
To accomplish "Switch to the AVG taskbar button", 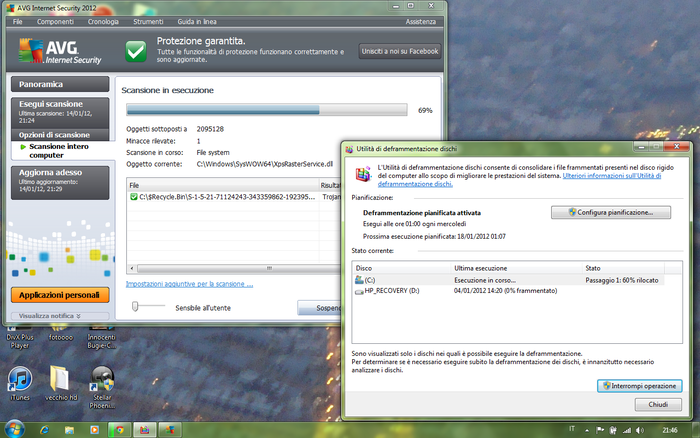I will pyautogui.click(x=170, y=430).
